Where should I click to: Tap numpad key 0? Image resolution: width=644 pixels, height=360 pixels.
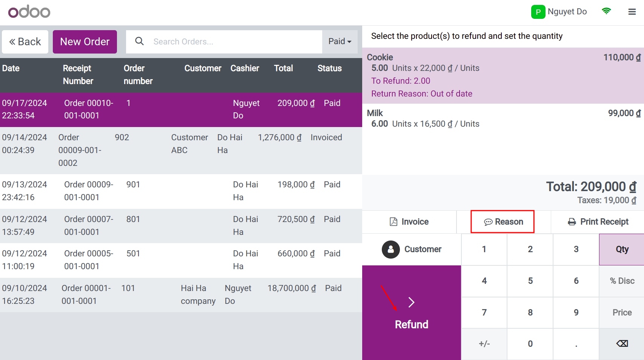pyautogui.click(x=530, y=344)
